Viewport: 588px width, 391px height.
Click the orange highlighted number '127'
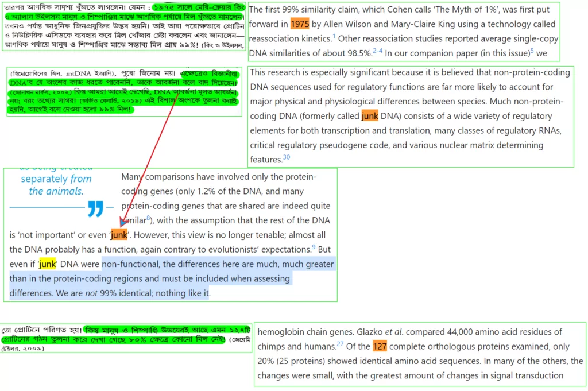coord(380,346)
